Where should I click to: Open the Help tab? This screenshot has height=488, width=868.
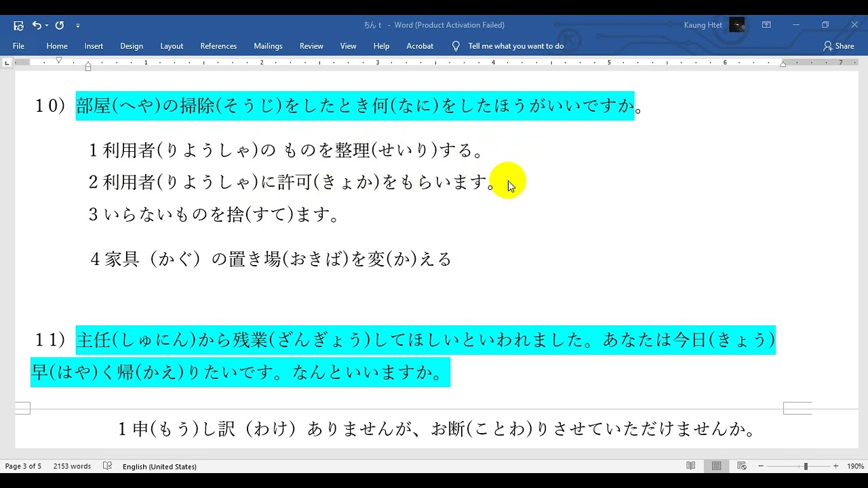[381, 46]
